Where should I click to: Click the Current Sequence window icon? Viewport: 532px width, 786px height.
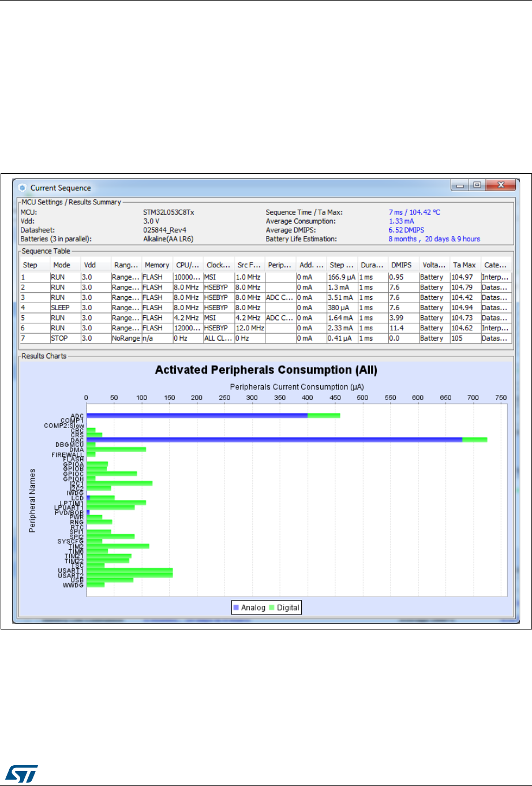pyautogui.click(x=23, y=188)
